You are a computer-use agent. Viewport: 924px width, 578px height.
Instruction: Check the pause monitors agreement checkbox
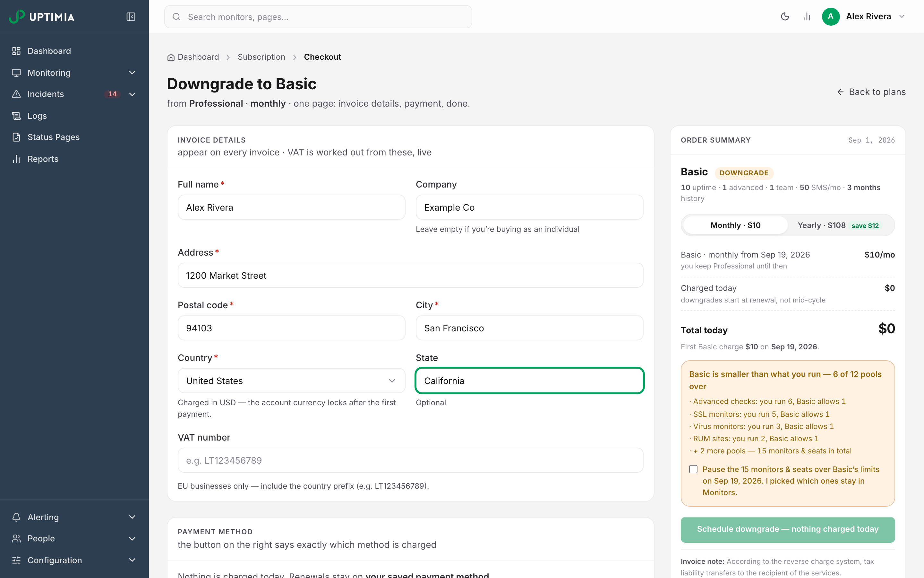(x=693, y=469)
